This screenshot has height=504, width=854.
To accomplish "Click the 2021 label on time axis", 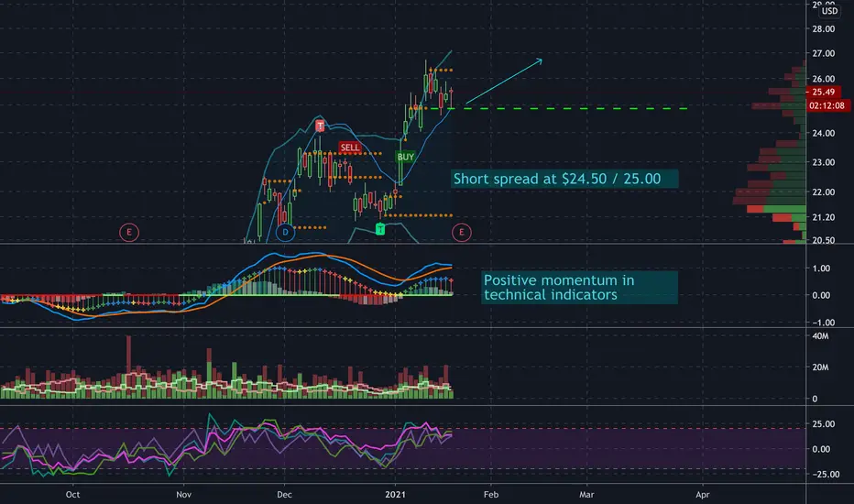I will tap(396, 495).
